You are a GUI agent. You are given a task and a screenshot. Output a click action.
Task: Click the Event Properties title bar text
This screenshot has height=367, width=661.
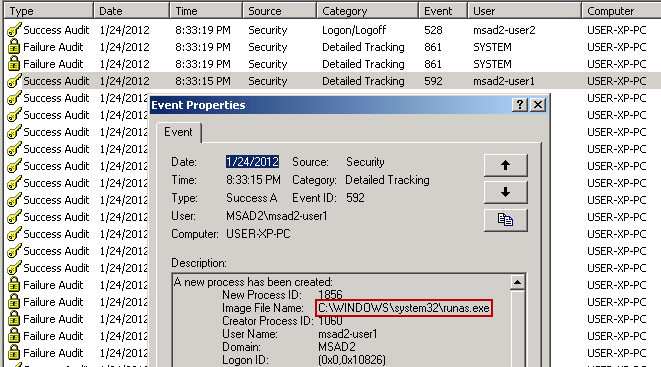pyautogui.click(x=198, y=105)
